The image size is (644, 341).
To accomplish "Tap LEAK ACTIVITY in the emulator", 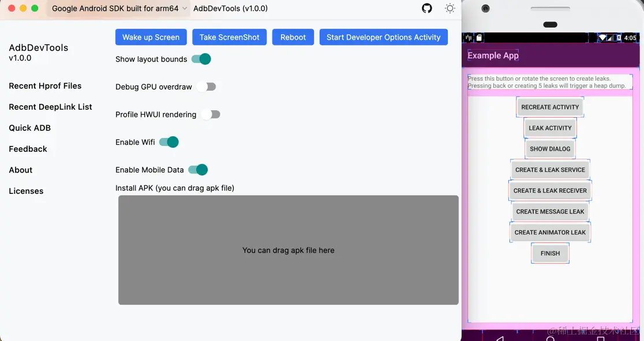I will click(x=550, y=128).
